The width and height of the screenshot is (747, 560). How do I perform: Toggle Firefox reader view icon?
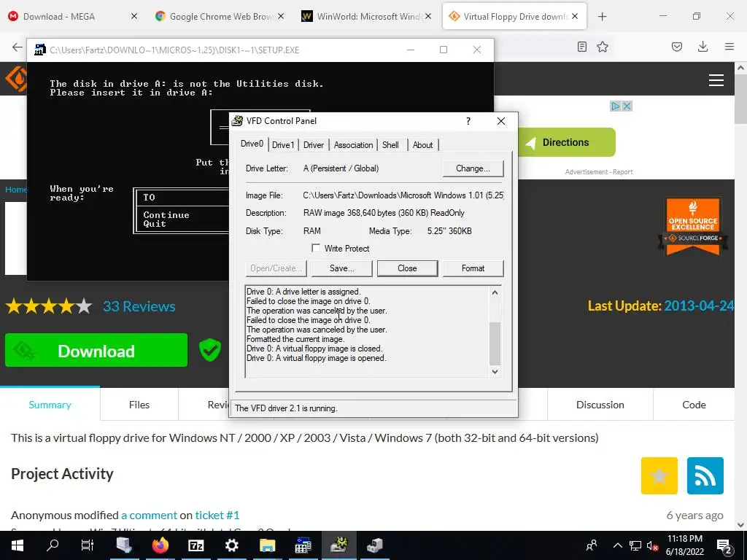tap(581, 47)
